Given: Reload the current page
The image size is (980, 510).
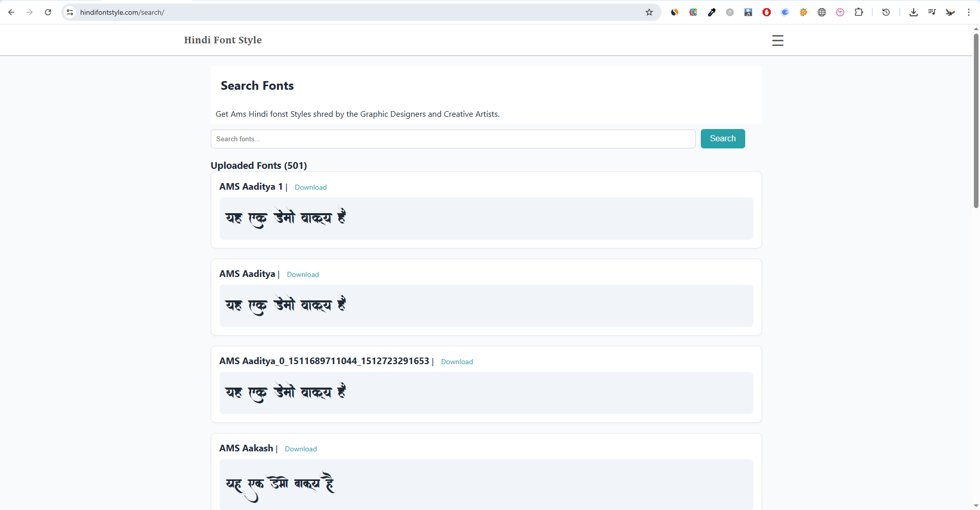Looking at the screenshot, I should point(48,12).
